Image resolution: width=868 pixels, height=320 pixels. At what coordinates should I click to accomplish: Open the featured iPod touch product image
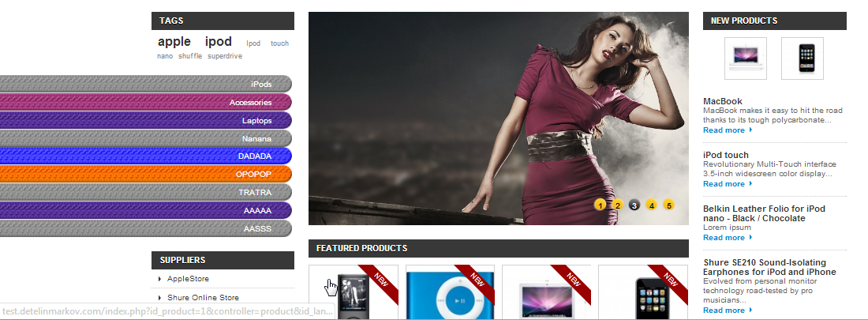point(642,292)
